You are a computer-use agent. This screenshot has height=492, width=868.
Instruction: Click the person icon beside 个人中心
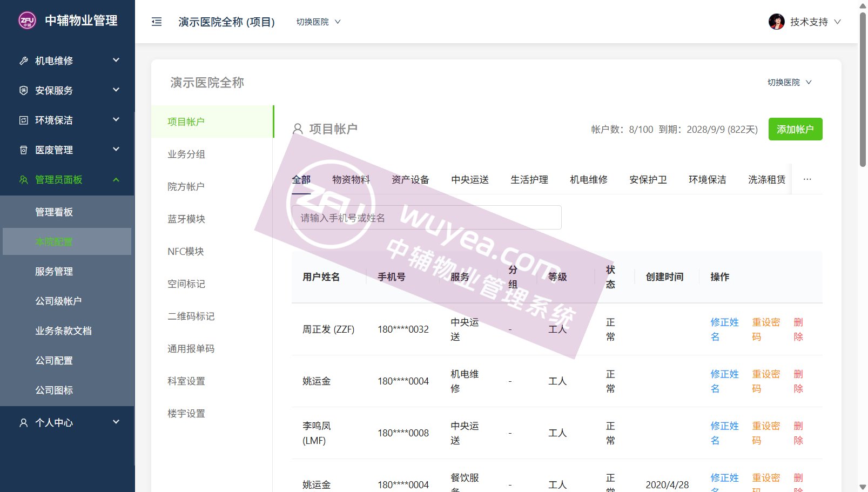pos(23,422)
